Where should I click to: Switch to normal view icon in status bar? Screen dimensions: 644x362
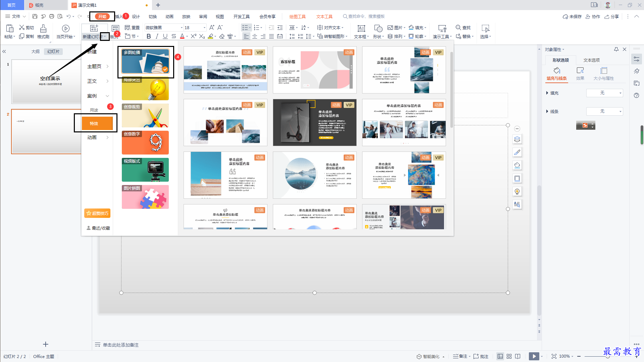click(x=500, y=356)
